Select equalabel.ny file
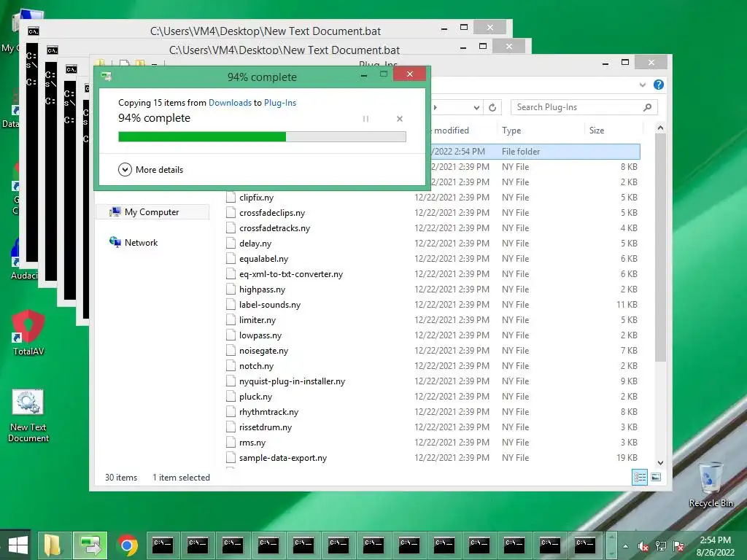The image size is (747, 560). 263,259
